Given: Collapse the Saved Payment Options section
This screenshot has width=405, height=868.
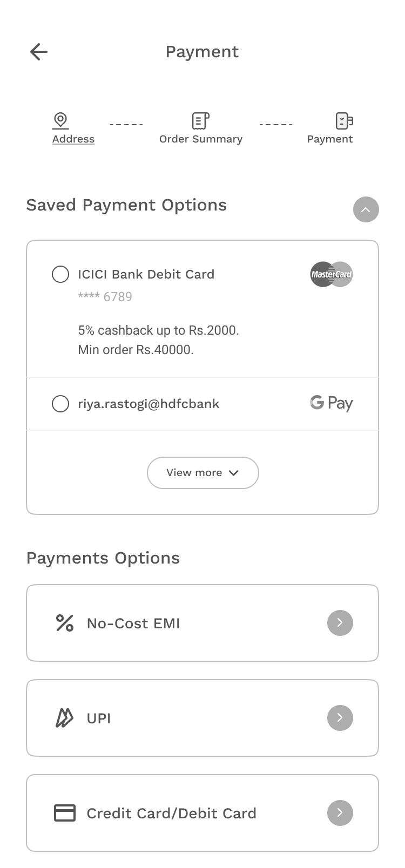Looking at the screenshot, I should click(366, 209).
